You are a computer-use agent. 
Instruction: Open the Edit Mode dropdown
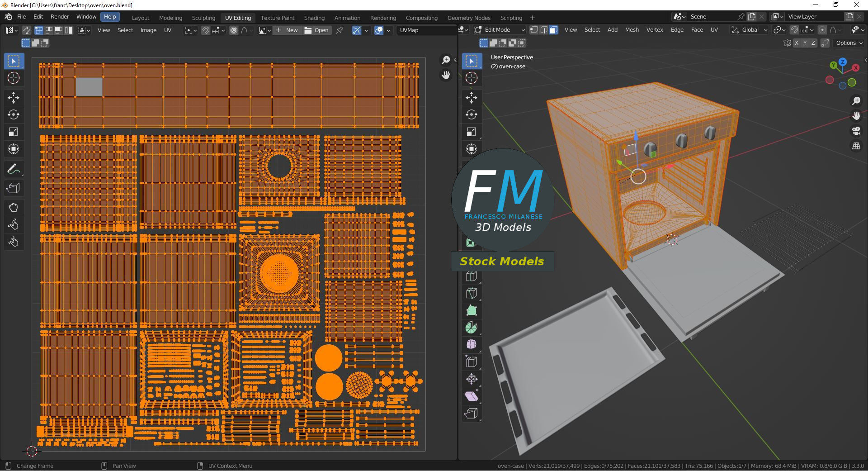pos(500,30)
